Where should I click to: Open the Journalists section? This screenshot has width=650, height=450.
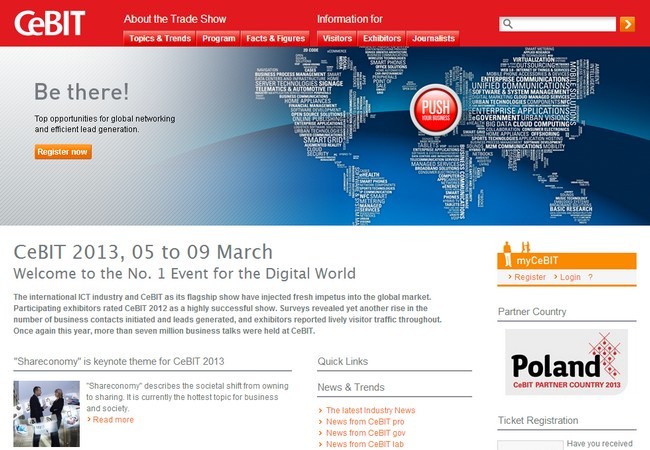click(433, 39)
